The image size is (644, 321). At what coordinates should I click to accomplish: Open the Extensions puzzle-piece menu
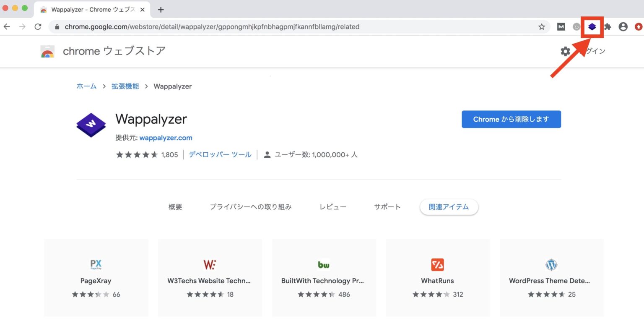pos(608,26)
